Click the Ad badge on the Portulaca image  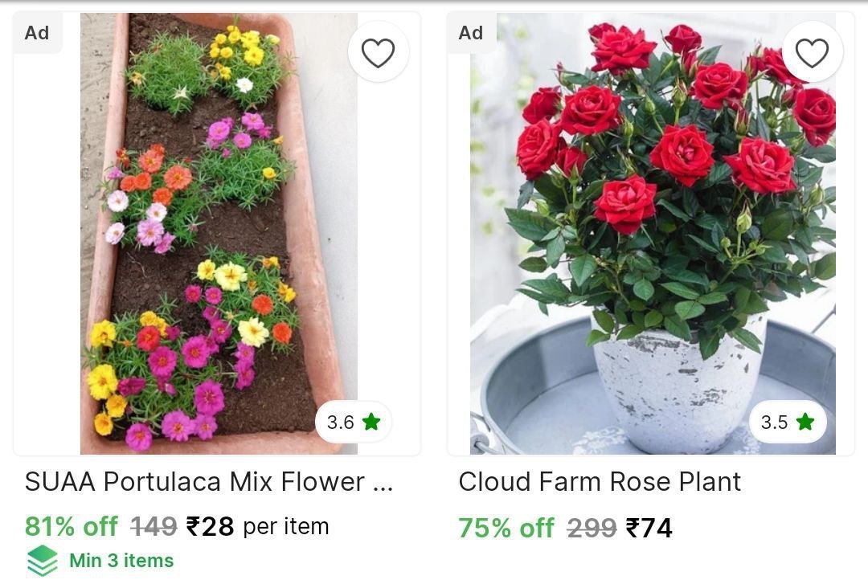37,33
